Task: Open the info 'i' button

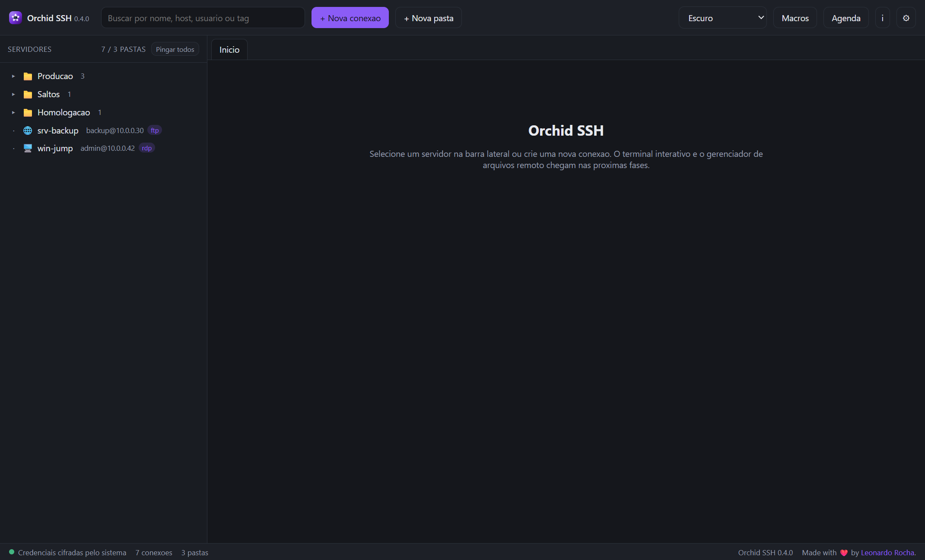Action: 882,18
